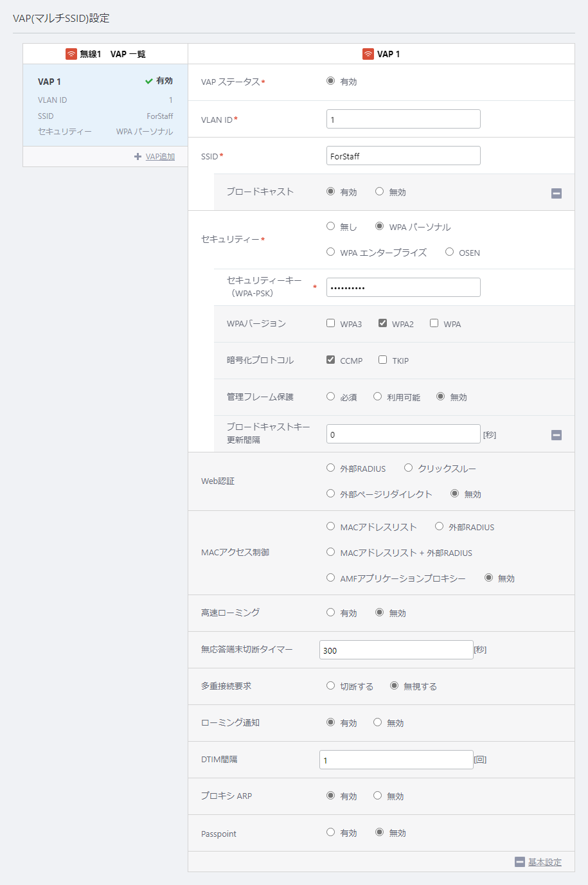Click the SSID field containing ForStaff
This screenshot has width=588, height=885.
click(404, 156)
